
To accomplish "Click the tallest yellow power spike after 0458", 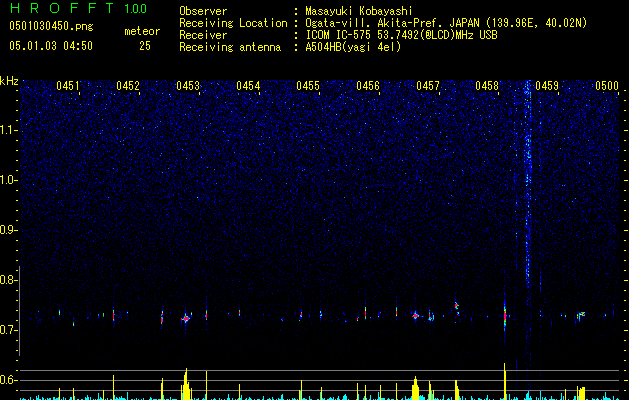I will pyautogui.click(x=505, y=381).
